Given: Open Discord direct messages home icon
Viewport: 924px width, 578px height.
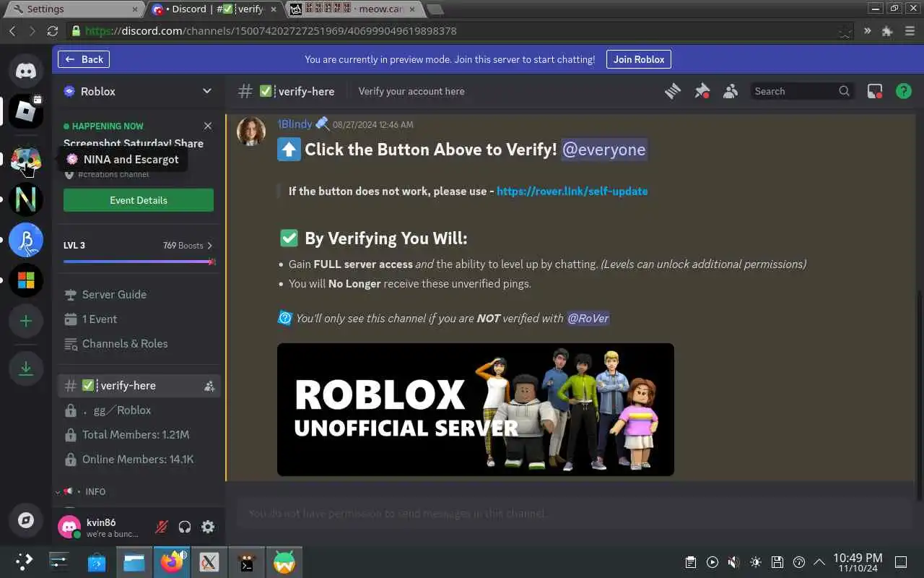Looking at the screenshot, I should pyautogui.click(x=26, y=71).
